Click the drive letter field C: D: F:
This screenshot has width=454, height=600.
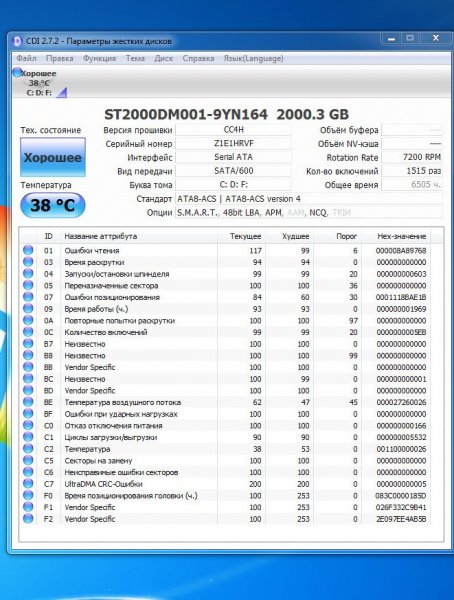coord(234,185)
